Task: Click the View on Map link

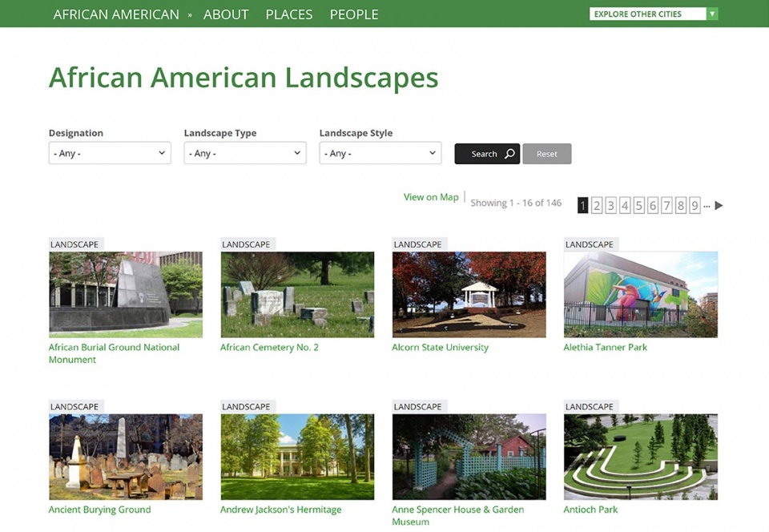Action: [x=431, y=197]
